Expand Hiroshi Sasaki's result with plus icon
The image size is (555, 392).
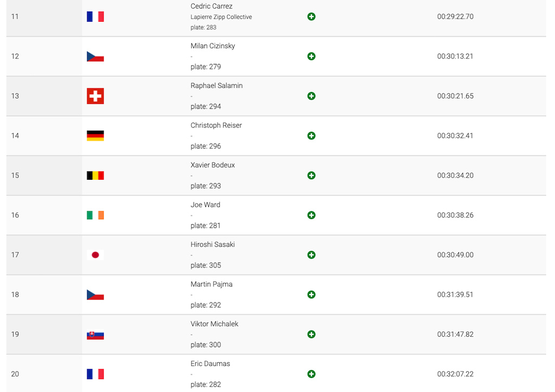point(311,255)
